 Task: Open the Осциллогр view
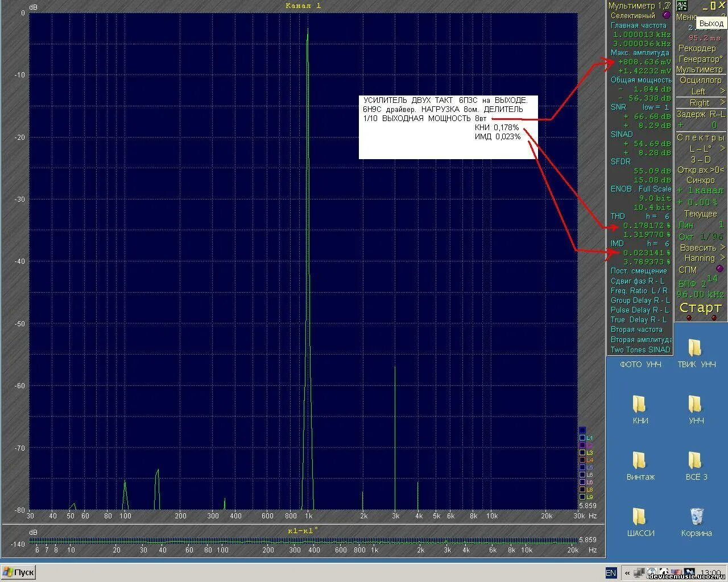(701, 80)
